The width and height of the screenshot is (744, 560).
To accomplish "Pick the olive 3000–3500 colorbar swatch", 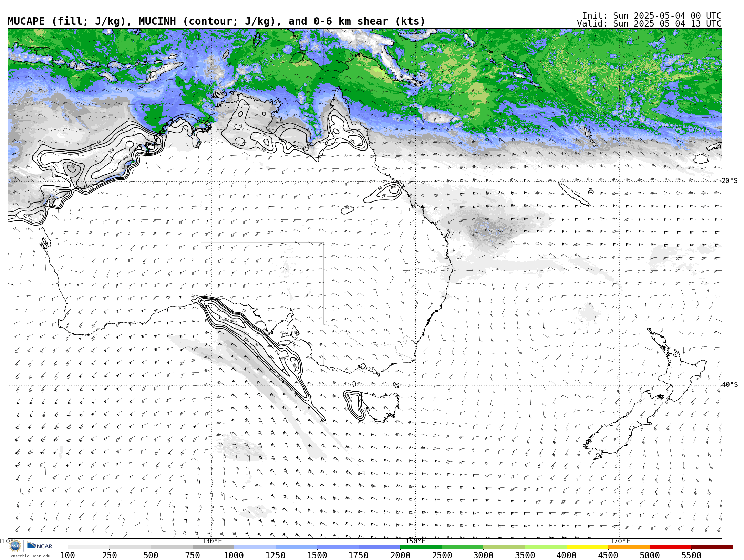I will (x=504, y=547).
